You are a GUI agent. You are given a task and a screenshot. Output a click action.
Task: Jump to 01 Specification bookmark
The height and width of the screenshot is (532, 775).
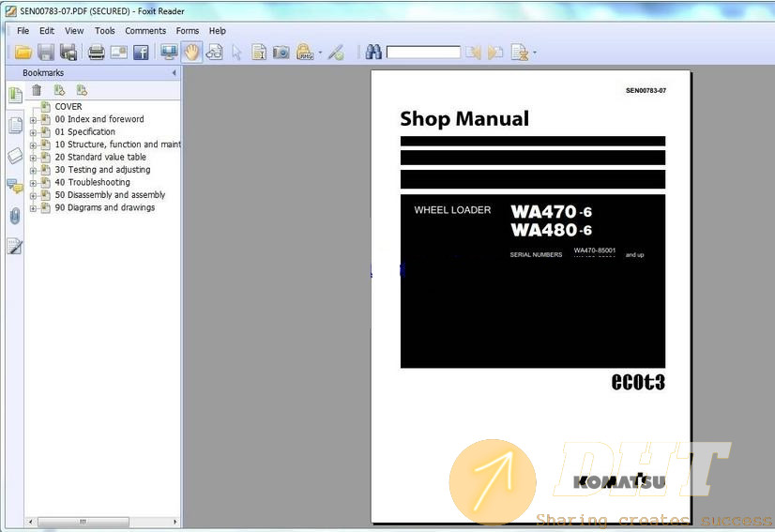85,131
